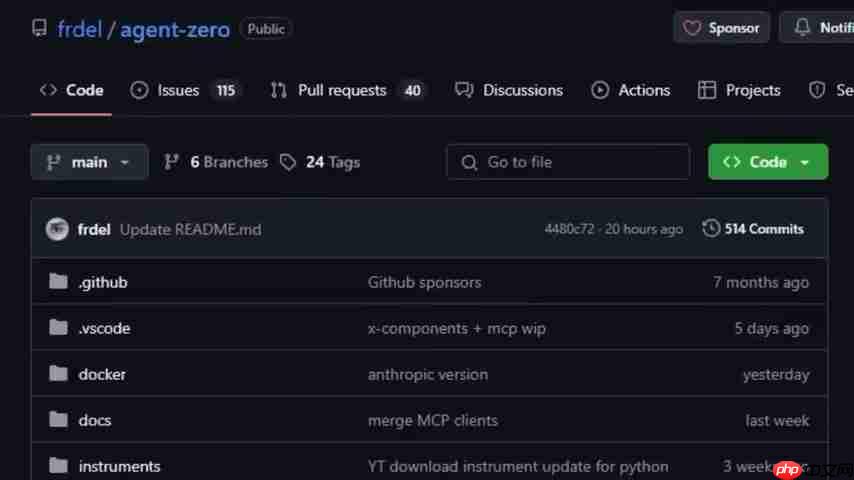Click the Discussions speech bubble icon
Viewport: 854px width, 480px height.
click(x=464, y=90)
